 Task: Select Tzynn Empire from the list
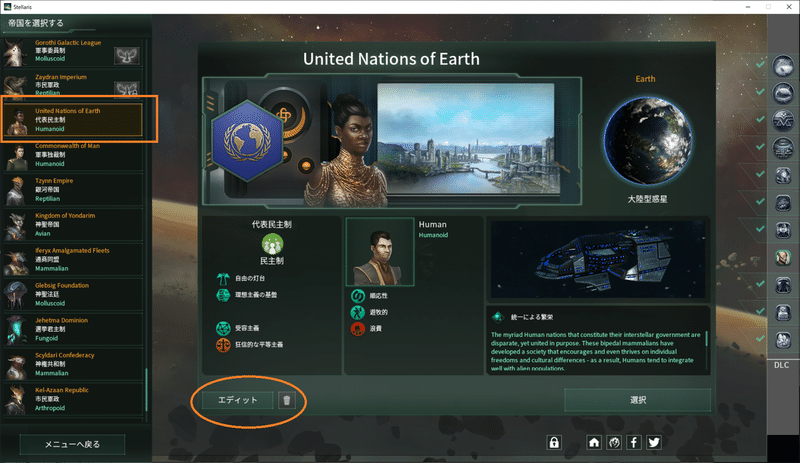[73, 190]
